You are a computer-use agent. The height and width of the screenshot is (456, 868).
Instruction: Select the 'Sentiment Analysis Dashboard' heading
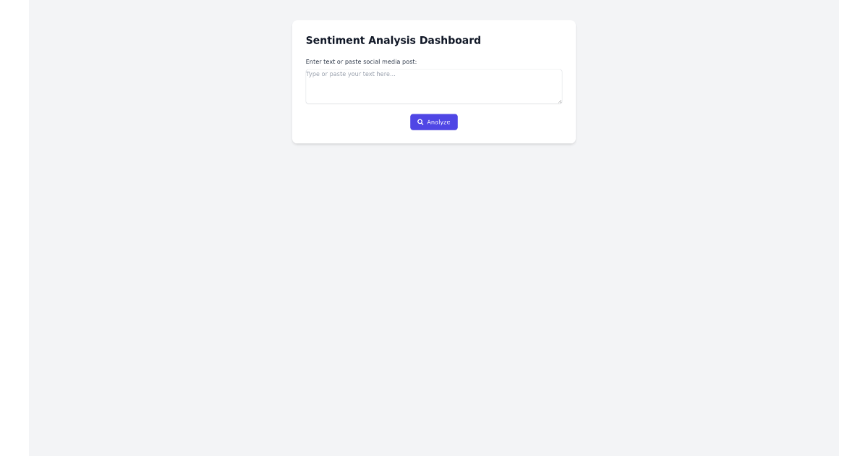coord(393,41)
